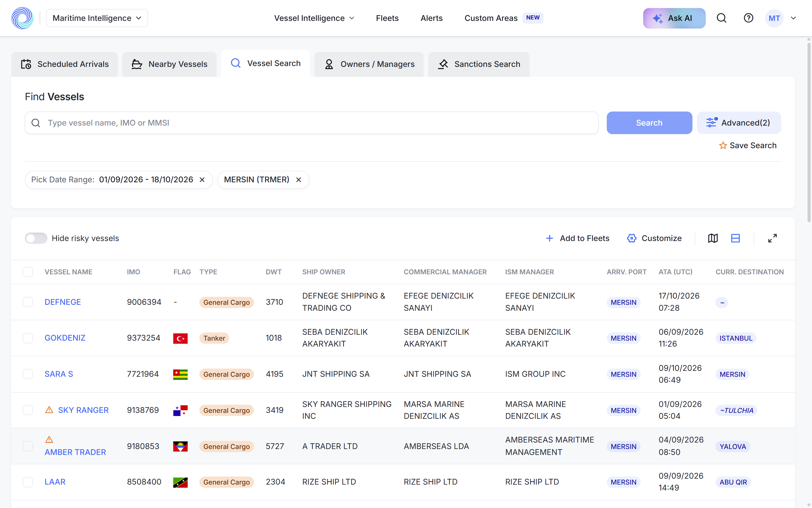Open the Customize columns button
The width and height of the screenshot is (812, 508).
654,238
